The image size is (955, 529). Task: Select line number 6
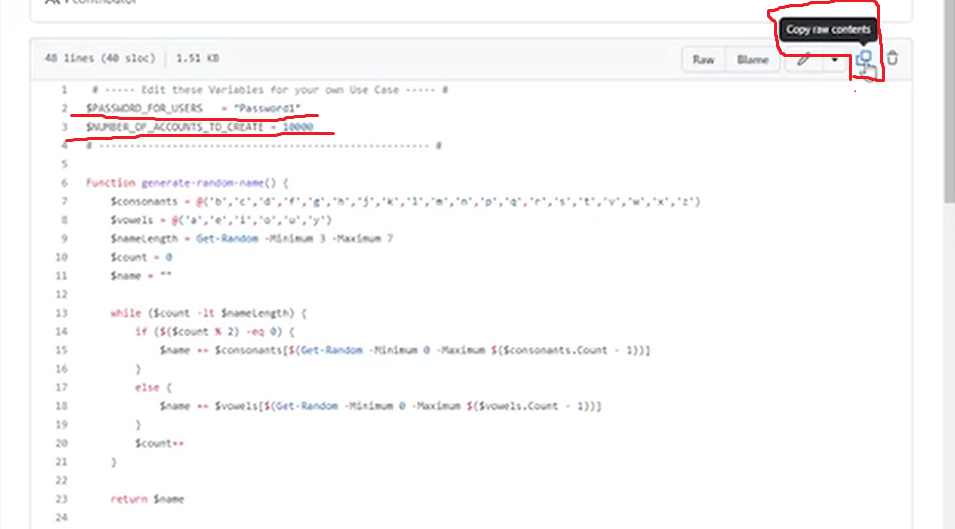[x=64, y=183]
